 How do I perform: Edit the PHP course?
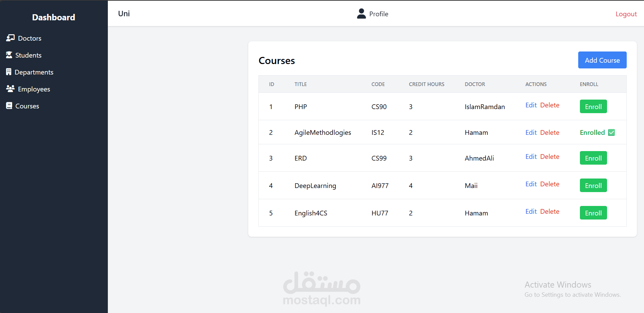pyautogui.click(x=531, y=105)
